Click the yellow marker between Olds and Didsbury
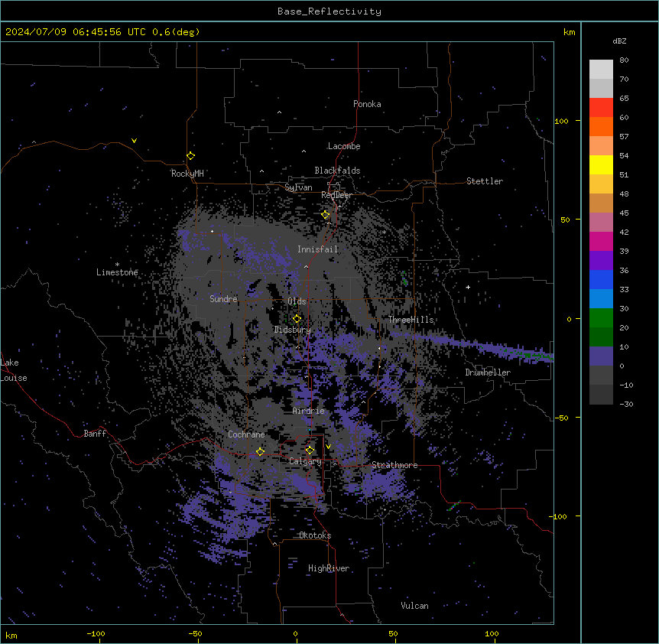Viewport: 659px width, 644px height. click(297, 318)
